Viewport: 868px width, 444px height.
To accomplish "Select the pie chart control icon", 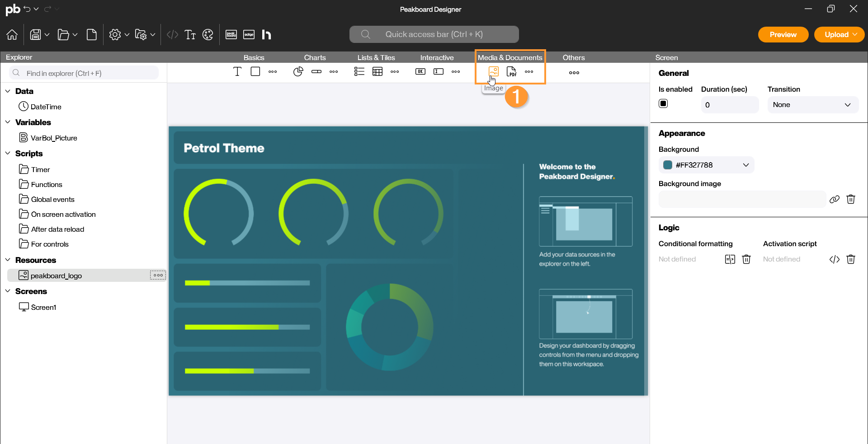I will coord(298,71).
